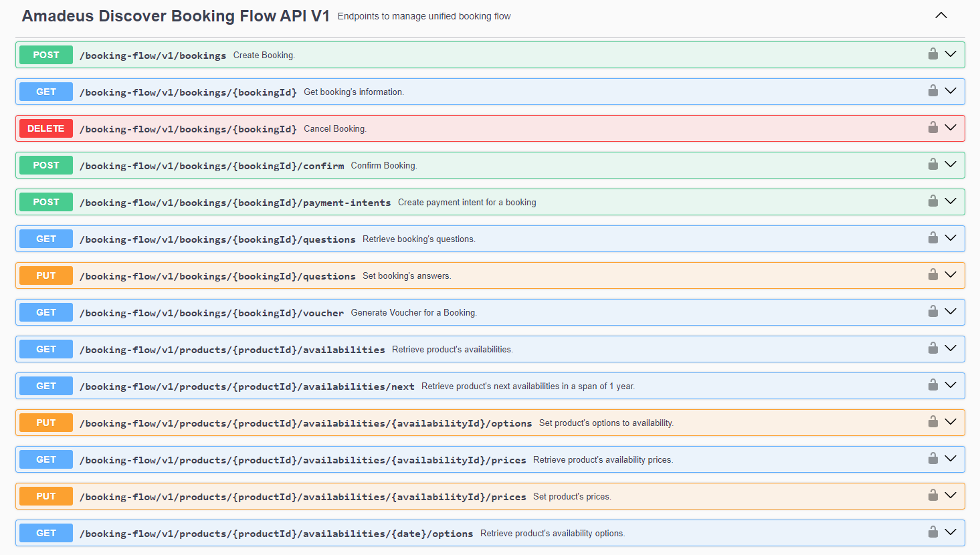The height and width of the screenshot is (555, 980).
Task: Open the GET availabilityId prices endpoint path
Action: tap(302, 460)
